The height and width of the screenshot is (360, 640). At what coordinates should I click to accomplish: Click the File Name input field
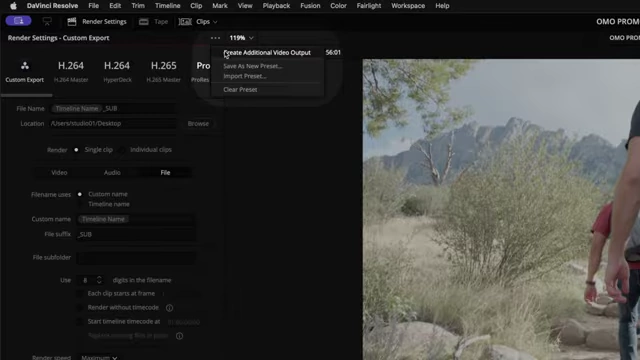(x=113, y=109)
